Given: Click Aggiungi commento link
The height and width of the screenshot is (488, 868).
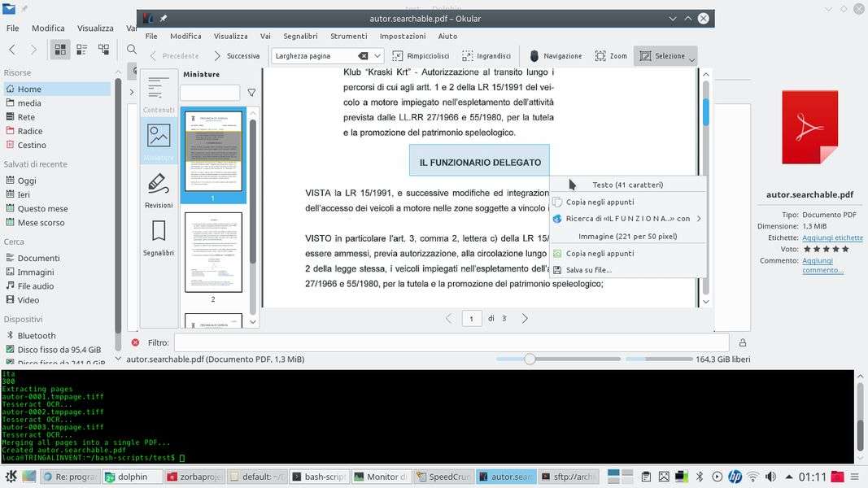Looking at the screenshot, I should 822,265.
